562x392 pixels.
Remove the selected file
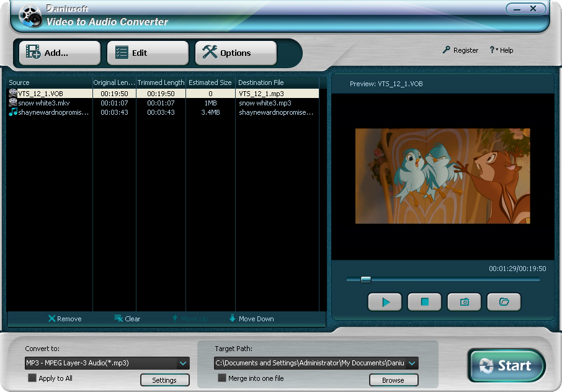tap(65, 319)
